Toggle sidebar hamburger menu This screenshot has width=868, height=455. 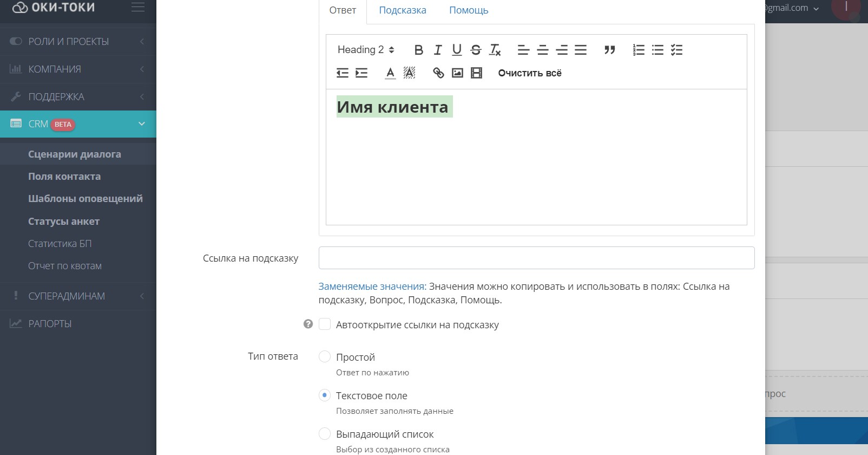[x=138, y=7]
